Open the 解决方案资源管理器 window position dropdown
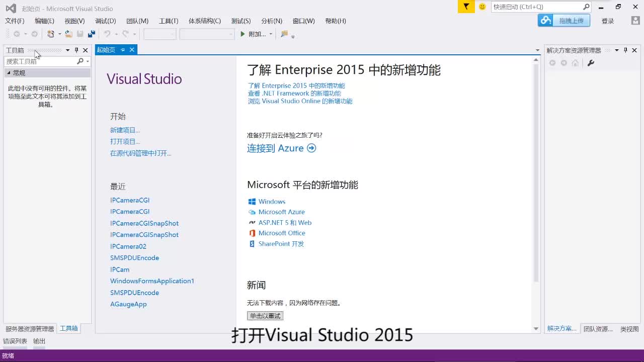Viewport: 644px width, 362px height. point(616,50)
